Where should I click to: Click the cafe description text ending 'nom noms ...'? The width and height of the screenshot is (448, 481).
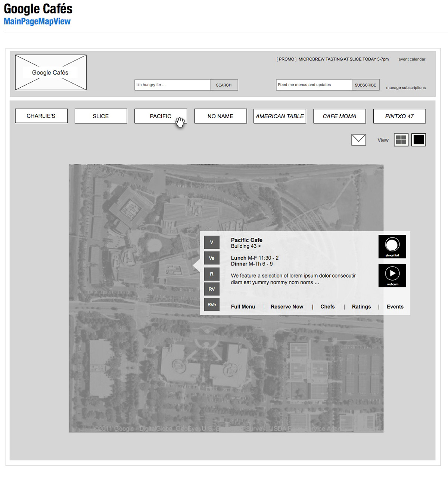tap(293, 279)
